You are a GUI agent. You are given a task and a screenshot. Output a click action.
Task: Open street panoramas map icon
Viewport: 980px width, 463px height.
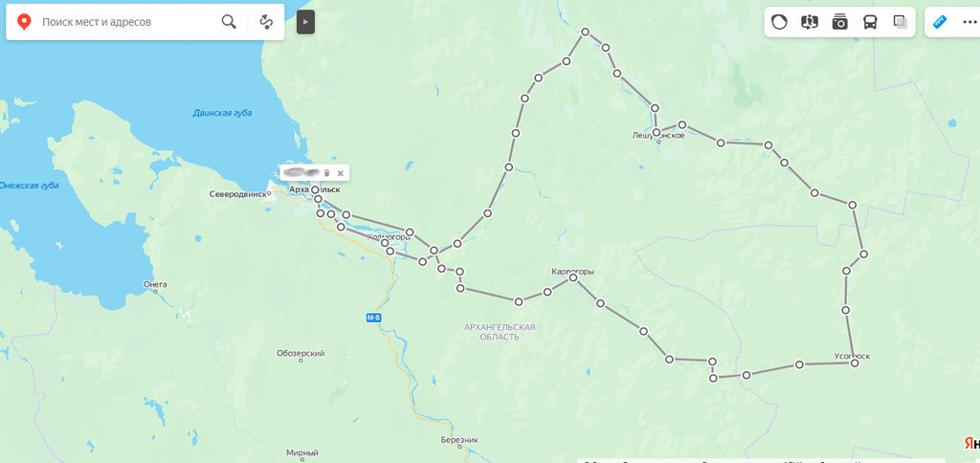pyautogui.click(x=810, y=22)
